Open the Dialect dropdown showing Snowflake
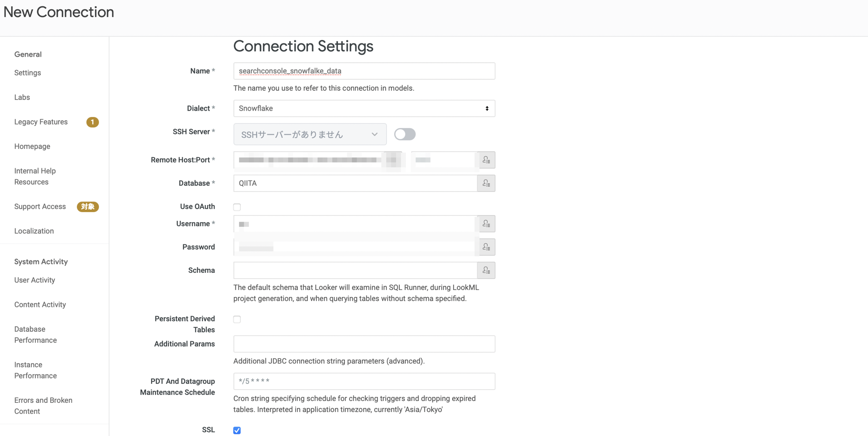The height and width of the screenshot is (436, 868). coord(364,108)
